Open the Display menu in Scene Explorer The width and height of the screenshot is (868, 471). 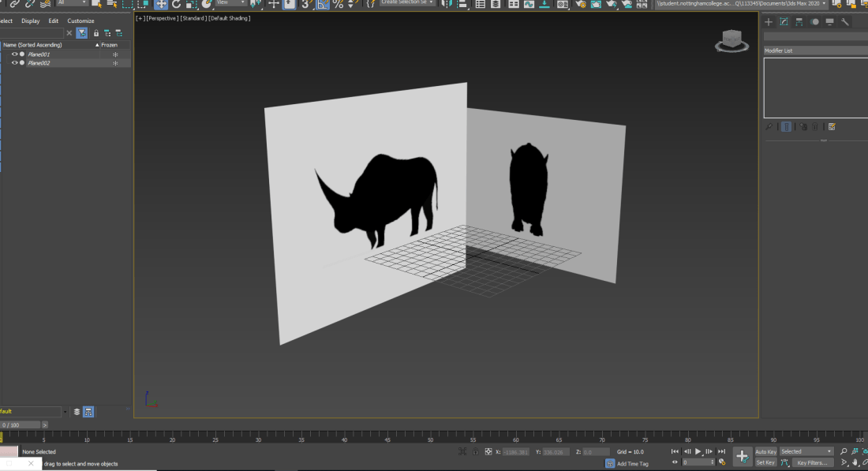31,21
